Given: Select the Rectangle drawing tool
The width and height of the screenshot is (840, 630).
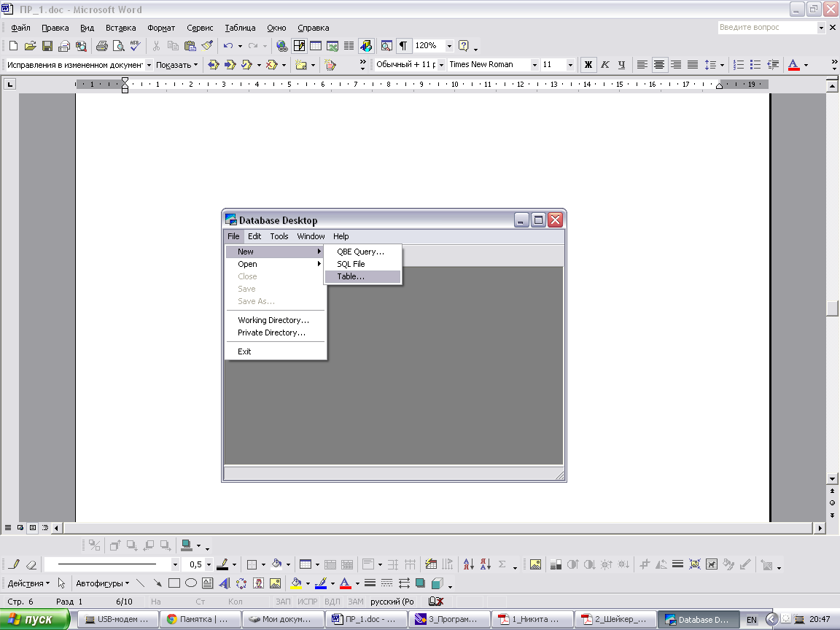Looking at the screenshot, I should (x=174, y=583).
